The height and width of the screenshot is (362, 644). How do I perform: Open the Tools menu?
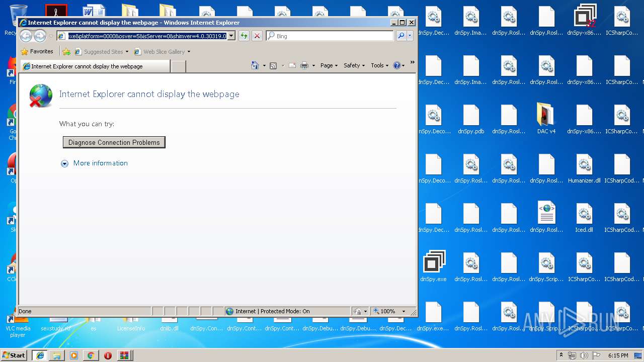(380, 65)
